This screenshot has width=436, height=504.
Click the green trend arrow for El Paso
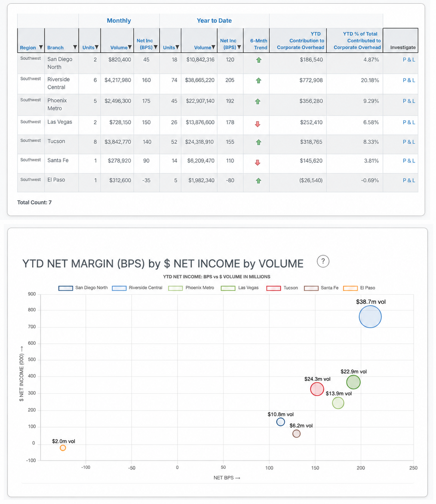[258, 180]
